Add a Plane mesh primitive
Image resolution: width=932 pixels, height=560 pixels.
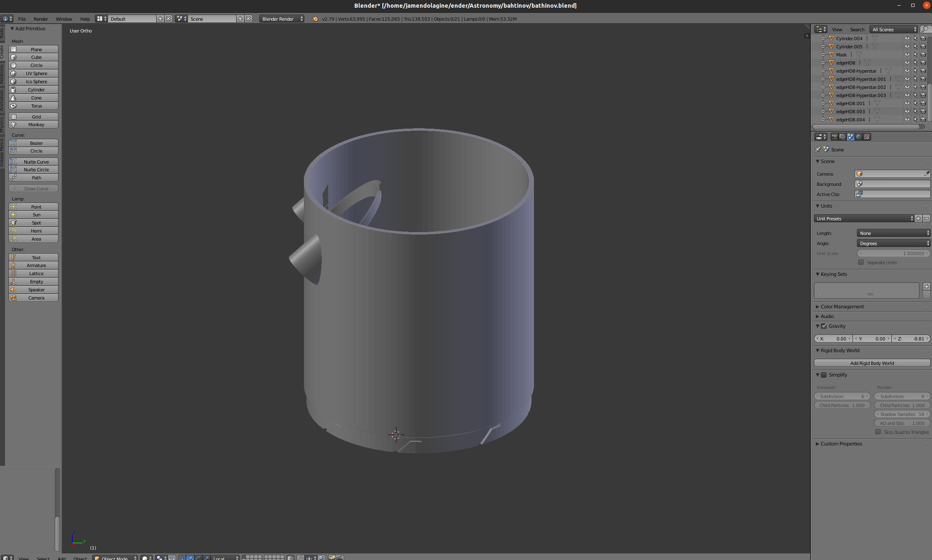33,49
